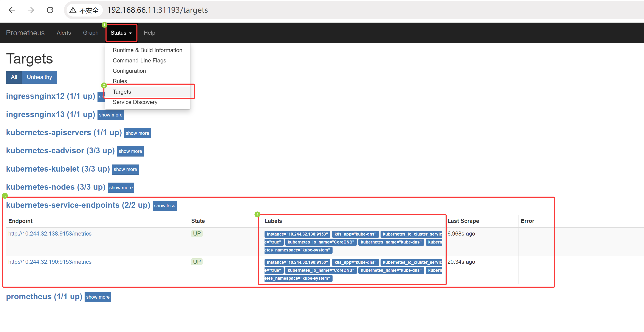
Task: Click the browser back arrow icon
Action: (12, 10)
